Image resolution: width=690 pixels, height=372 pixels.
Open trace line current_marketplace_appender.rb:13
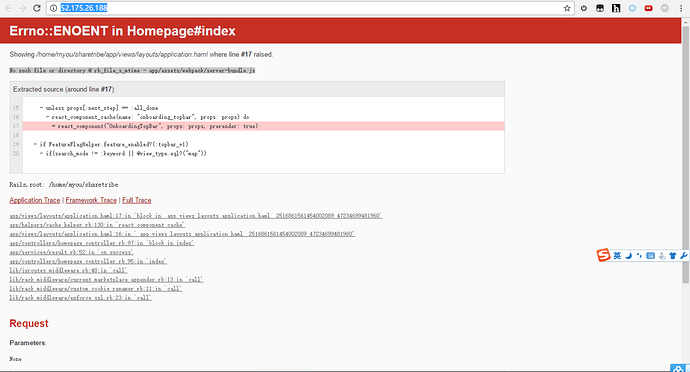[106, 280]
